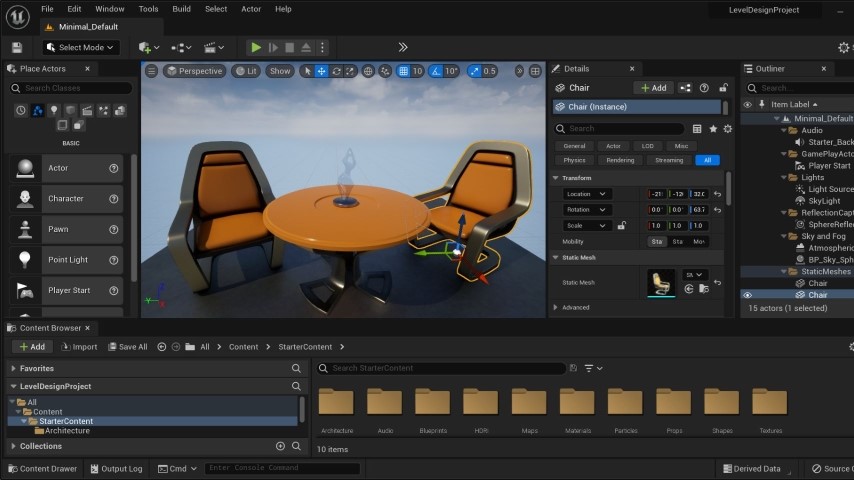Select the rotate tool in viewport toolbar
Image resolution: width=854 pixels, height=480 pixels.
click(336, 71)
